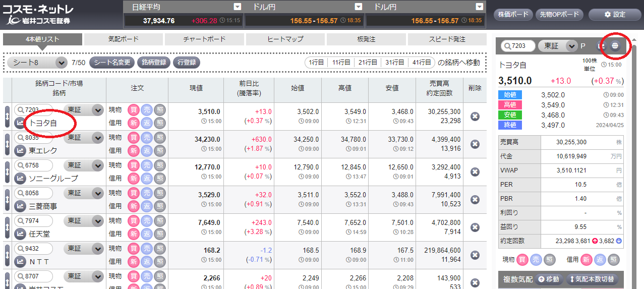The image size is (644, 289).
Task: Open chart icon for ソニーグループ row
Action: 21,178
